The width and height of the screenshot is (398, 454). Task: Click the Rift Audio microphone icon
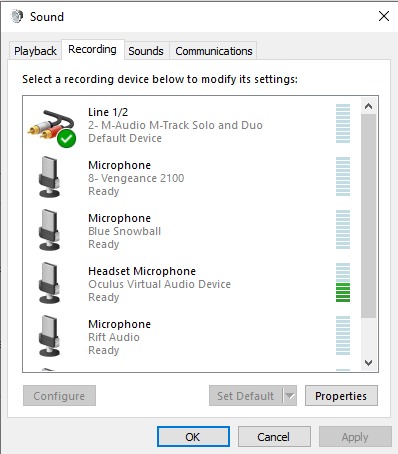(49, 336)
